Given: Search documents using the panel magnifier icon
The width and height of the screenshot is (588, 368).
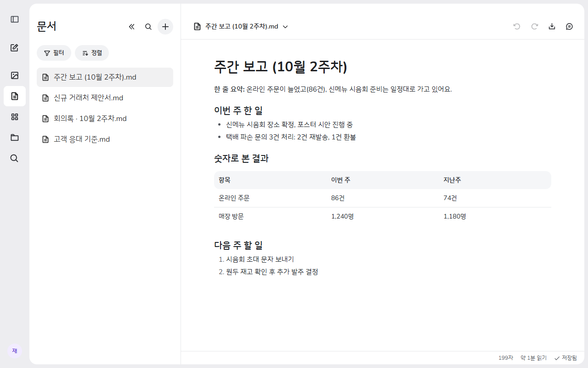Looking at the screenshot, I should tap(148, 27).
